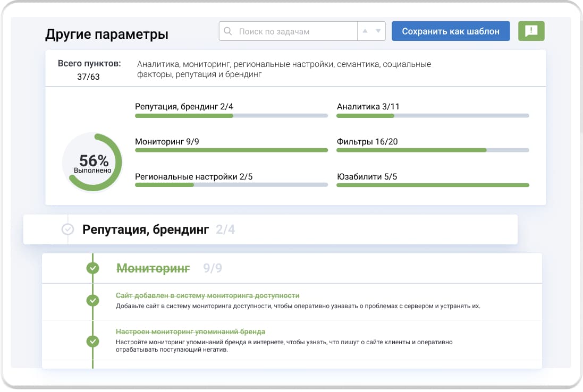Click the search magnifier icon
583x392 pixels.
click(228, 31)
